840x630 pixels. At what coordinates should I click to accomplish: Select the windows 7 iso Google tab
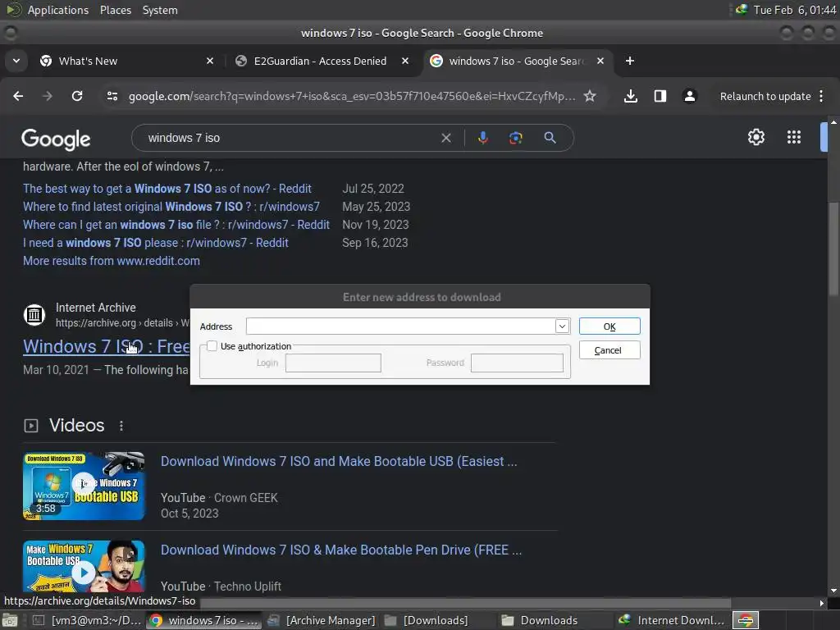point(517,61)
